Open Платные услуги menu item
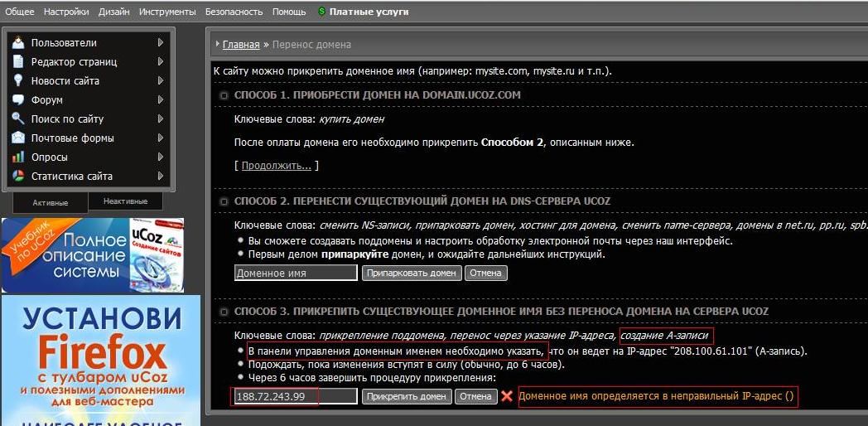 pyautogui.click(x=369, y=12)
